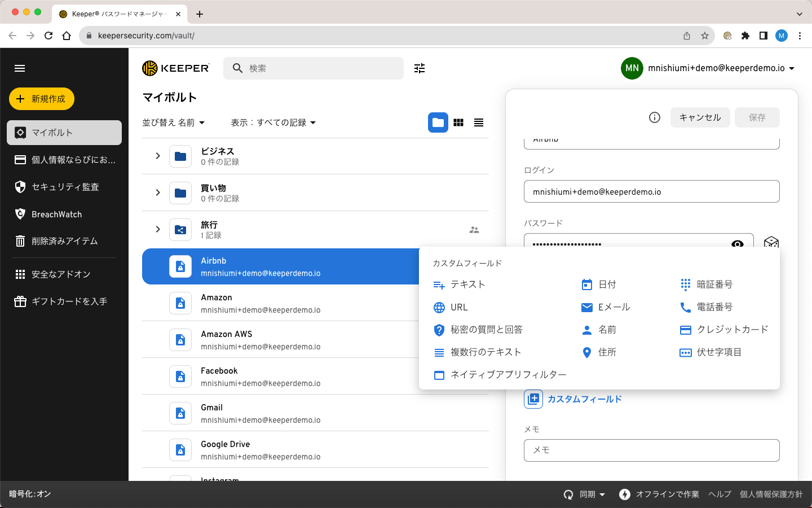The image size is (812, 508).
Task: Click the キャンセル button
Action: tap(700, 117)
